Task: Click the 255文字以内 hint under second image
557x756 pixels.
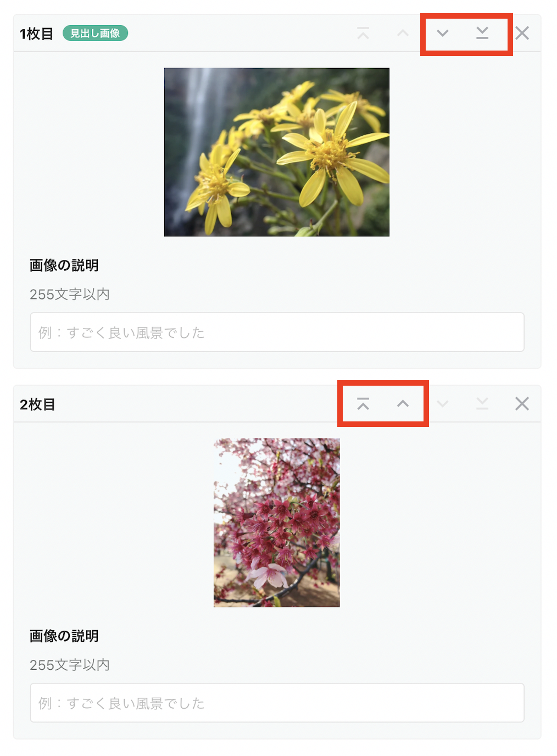Action: (70, 665)
